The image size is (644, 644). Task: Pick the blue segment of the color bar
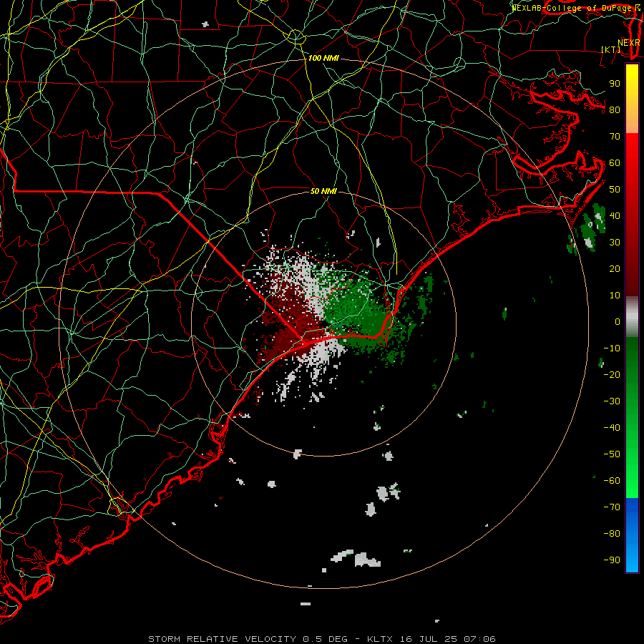tap(632, 535)
